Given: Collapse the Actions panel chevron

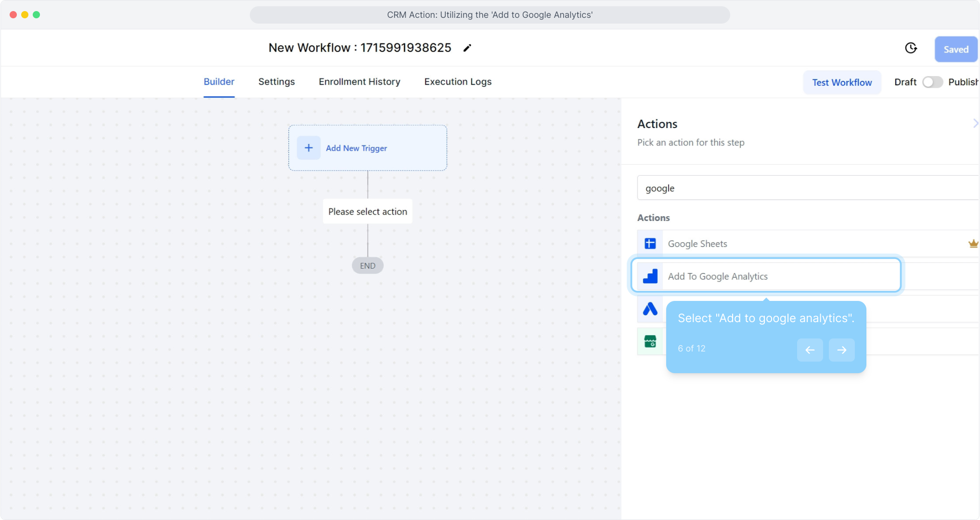Looking at the screenshot, I should coord(975,124).
